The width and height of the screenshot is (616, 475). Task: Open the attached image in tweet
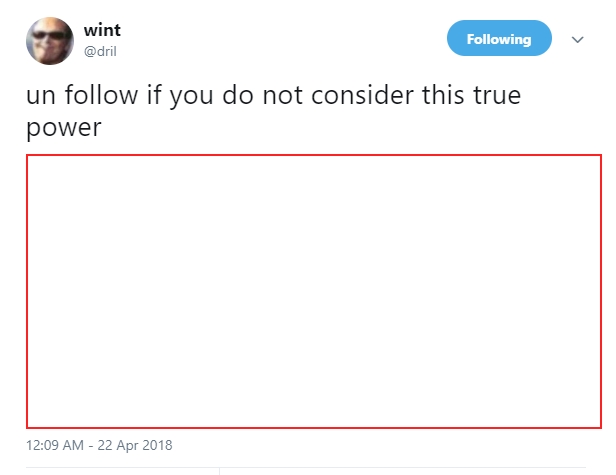tap(314, 291)
